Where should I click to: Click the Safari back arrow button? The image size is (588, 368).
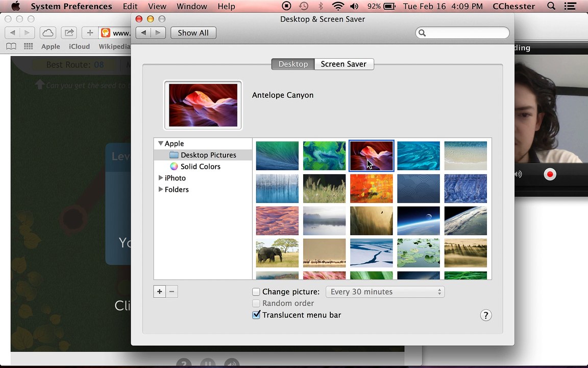point(12,33)
